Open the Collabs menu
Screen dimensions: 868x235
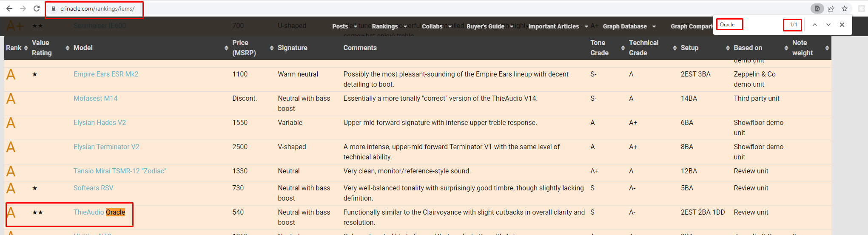pyautogui.click(x=437, y=26)
